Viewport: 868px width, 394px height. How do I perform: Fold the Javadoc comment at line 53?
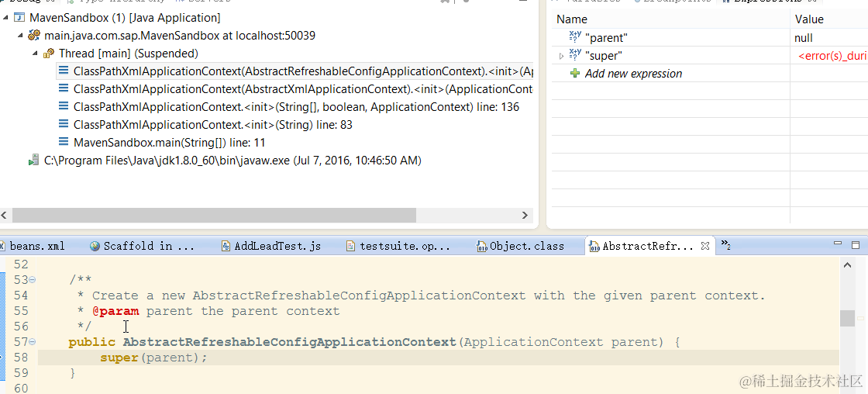pos(32,280)
